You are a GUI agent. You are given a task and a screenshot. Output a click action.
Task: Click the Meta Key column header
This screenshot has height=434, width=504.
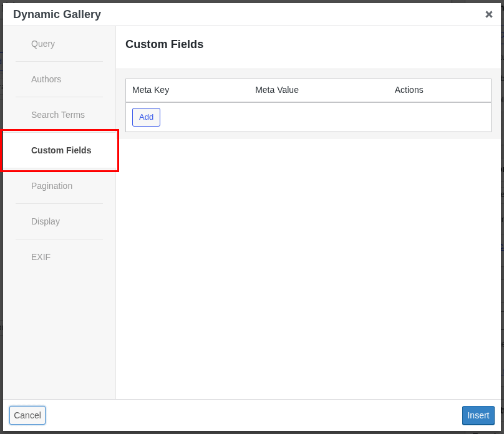pyautogui.click(x=150, y=90)
